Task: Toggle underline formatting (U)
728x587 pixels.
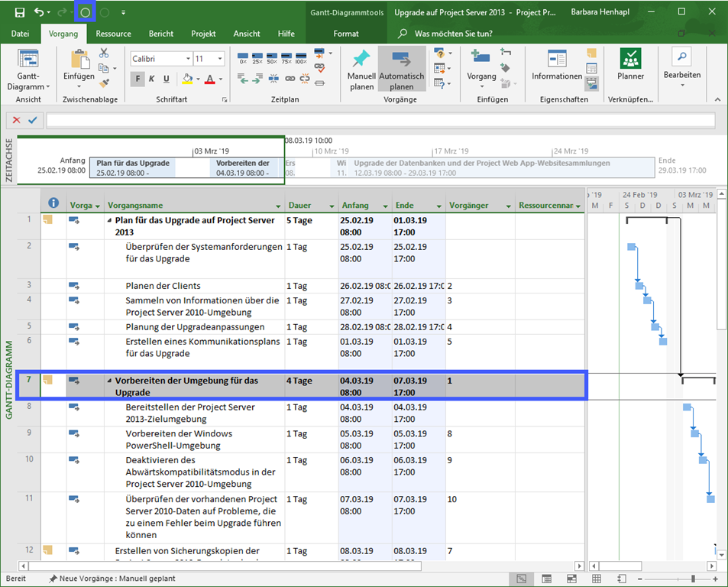Action: [x=167, y=79]
